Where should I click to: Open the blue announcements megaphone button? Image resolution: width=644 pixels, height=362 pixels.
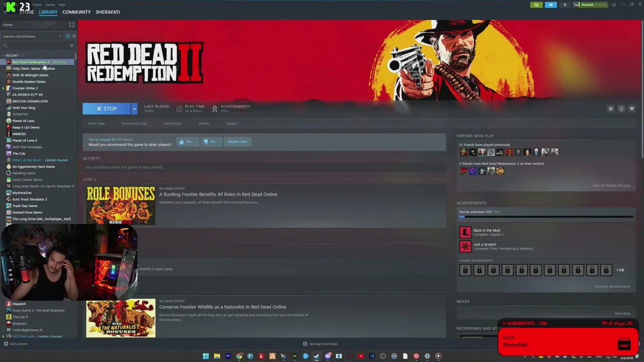click(551, 5)
